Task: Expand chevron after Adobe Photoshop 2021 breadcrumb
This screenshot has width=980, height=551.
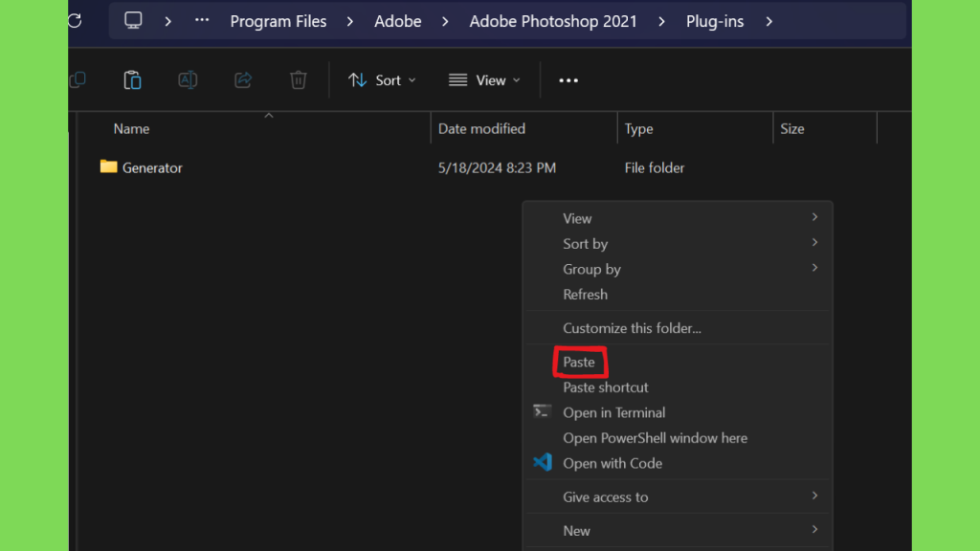Action: 662,21
